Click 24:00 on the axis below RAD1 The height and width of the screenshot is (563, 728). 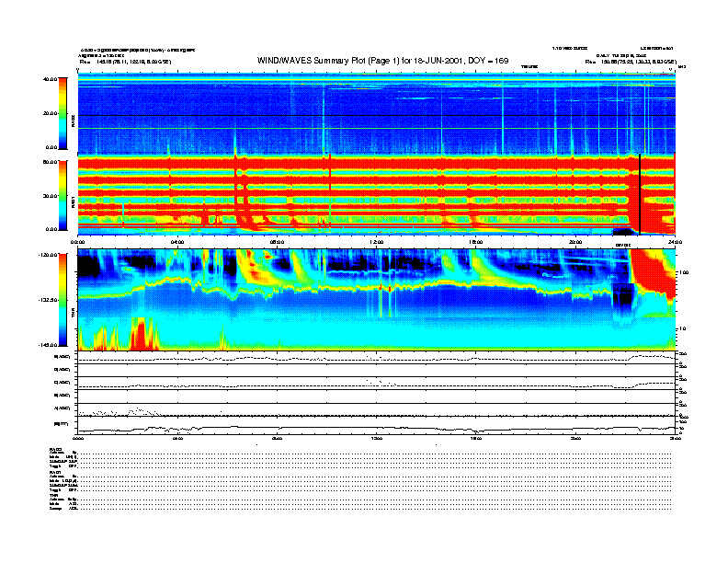coord(675,242)
